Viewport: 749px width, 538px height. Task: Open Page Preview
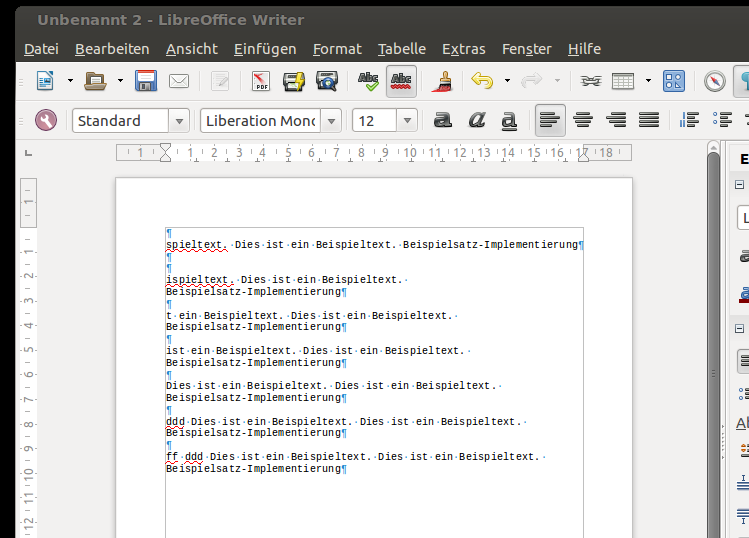point(327,81)
